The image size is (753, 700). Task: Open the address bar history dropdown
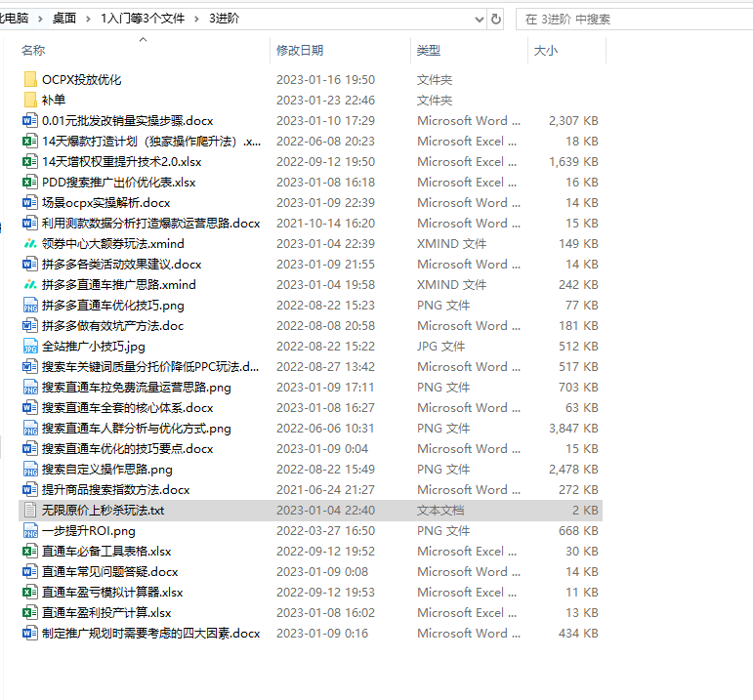click(x=479, y=20)
